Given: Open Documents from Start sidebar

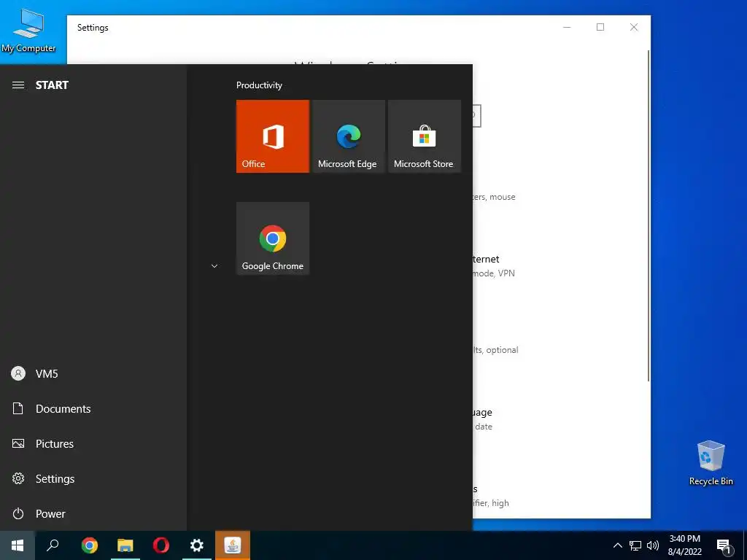Looking at the screenshot, I should pyautogui.click(x=93, y=408).
